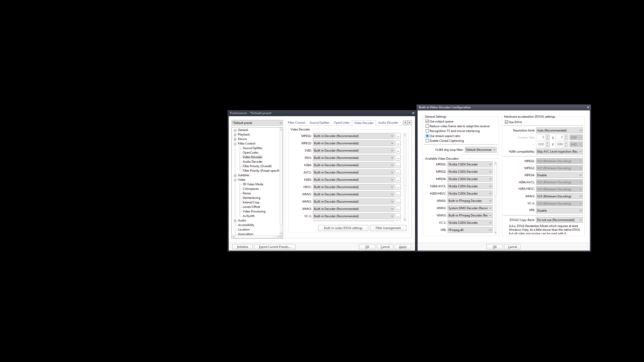Image resolution: width=644 pixels, height=362 pixels.
Task: Switch to OpenCodec tab
Action: (x=342, y=123)
